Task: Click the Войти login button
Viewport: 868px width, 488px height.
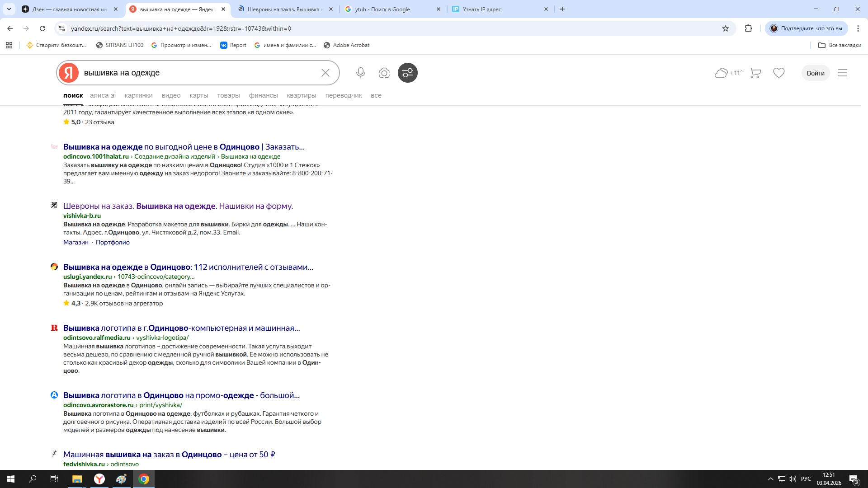Action: 815,73
